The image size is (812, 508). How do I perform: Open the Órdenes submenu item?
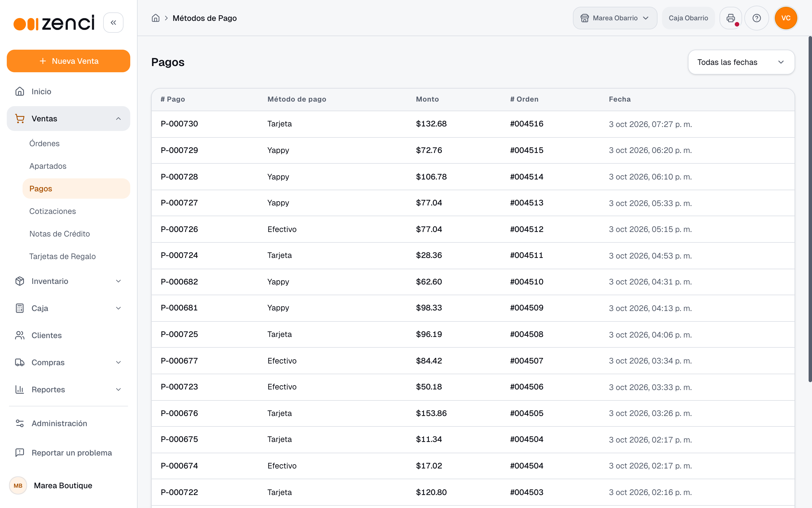(76, 143)
